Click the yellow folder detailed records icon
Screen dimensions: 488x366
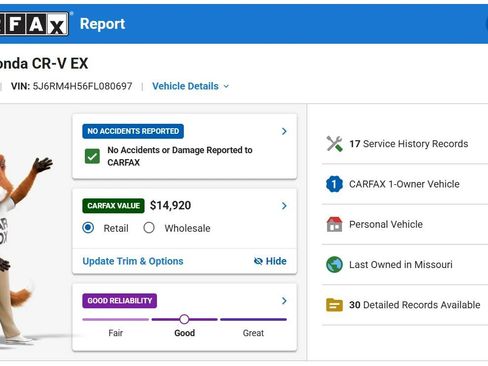pyautogui.click(x=334, y=305)
